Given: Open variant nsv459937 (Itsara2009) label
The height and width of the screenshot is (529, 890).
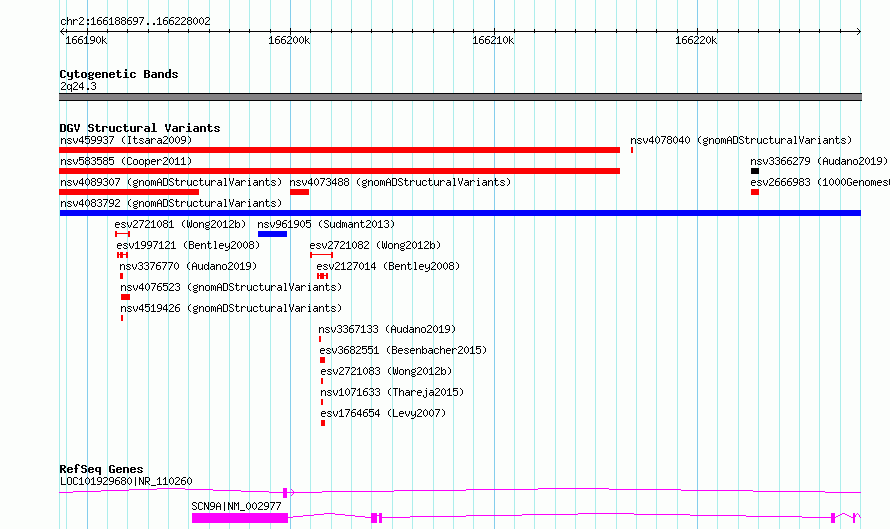Looking at the screenshot, I should [126, 140].
